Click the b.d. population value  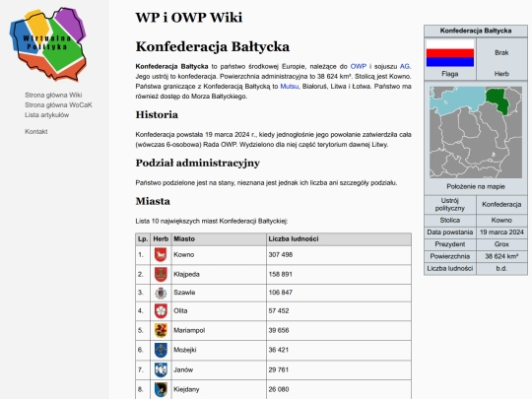pos(501,269)
